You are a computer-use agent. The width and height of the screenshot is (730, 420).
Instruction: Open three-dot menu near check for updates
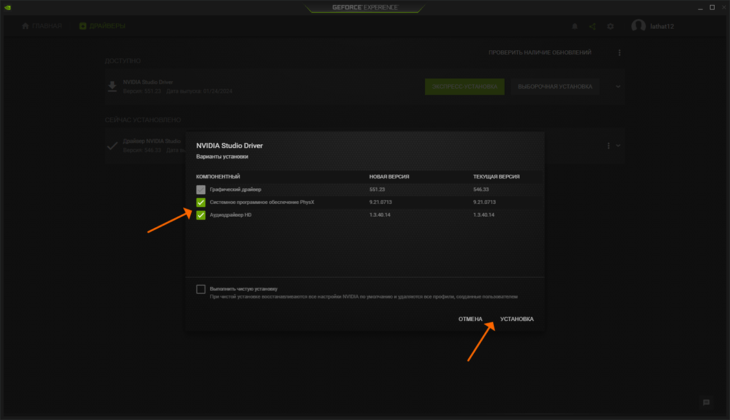pos(619,53)
